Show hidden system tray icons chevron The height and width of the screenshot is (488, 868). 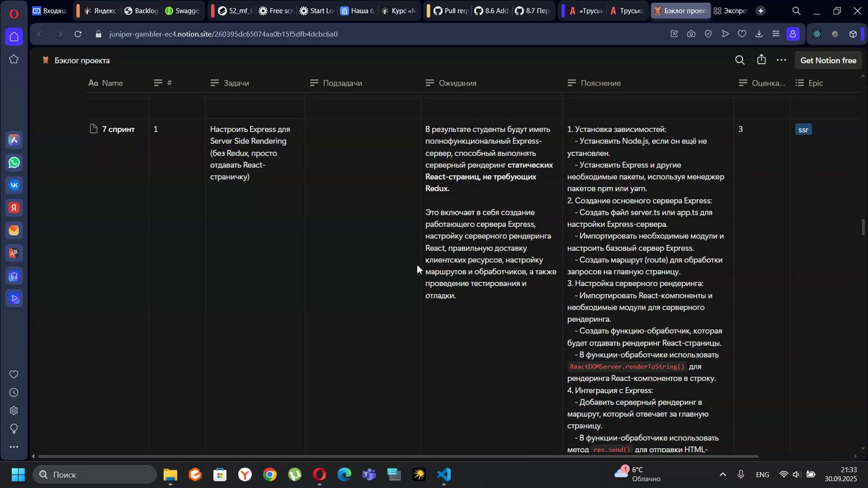(722, 474)
